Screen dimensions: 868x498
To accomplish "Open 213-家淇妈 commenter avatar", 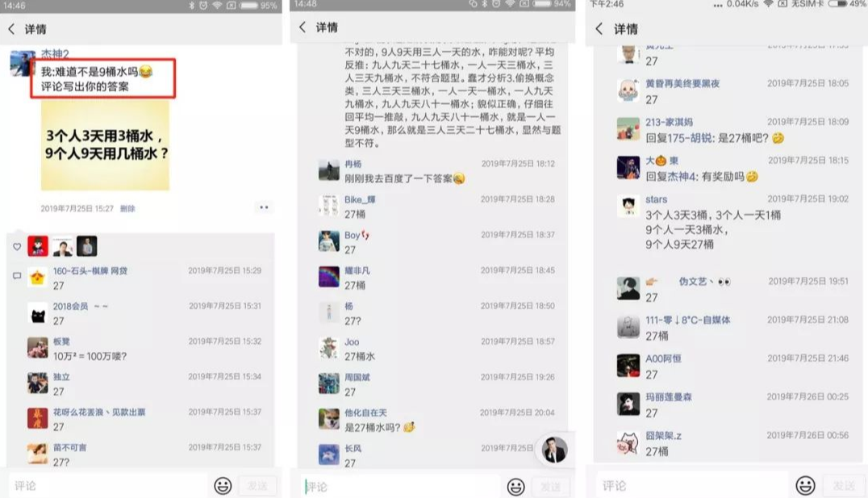I will tap(628, 128).
